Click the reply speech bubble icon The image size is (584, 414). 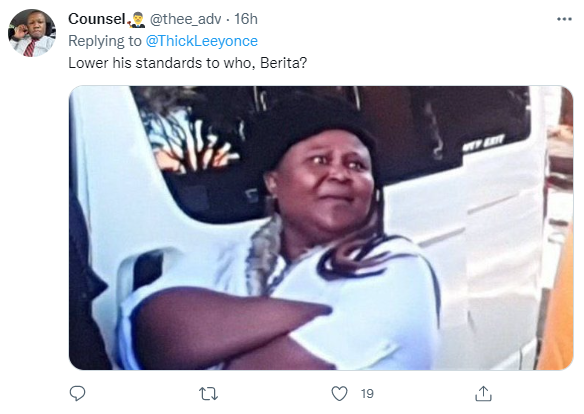click(77, 393)
